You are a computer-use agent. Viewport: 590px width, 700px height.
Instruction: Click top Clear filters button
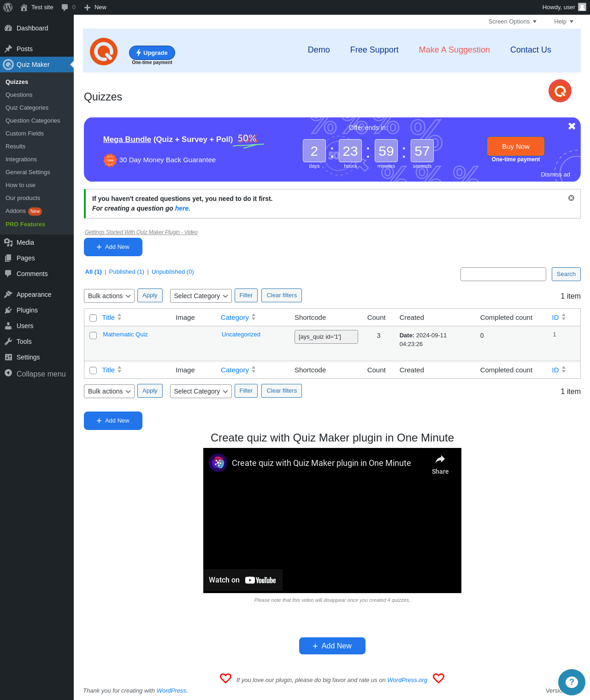point(282,295)
